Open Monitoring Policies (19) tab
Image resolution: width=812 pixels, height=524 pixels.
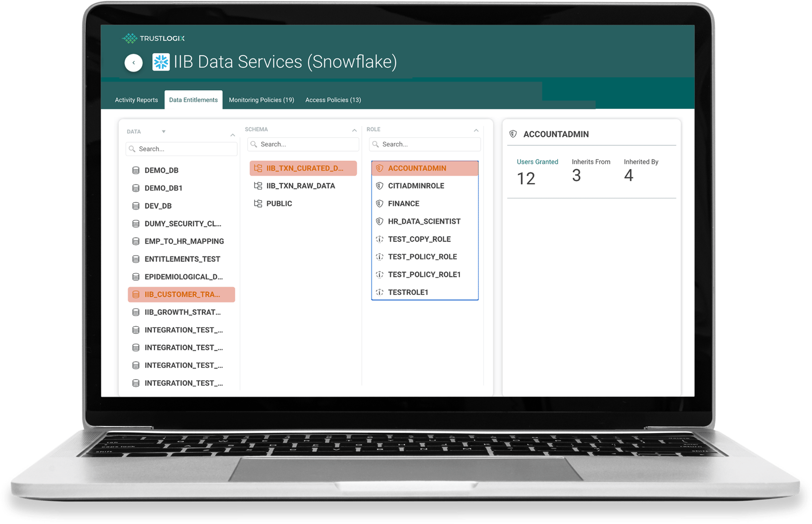(261, 100)
